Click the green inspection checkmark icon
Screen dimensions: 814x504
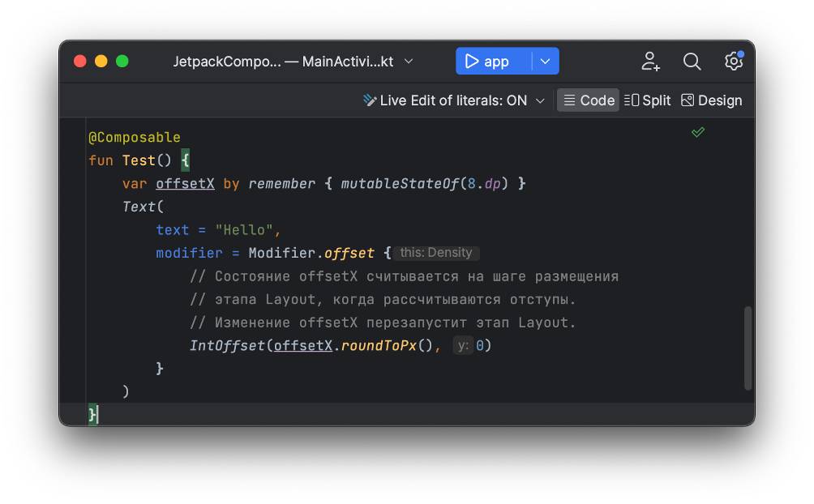(x=697, y=132)
